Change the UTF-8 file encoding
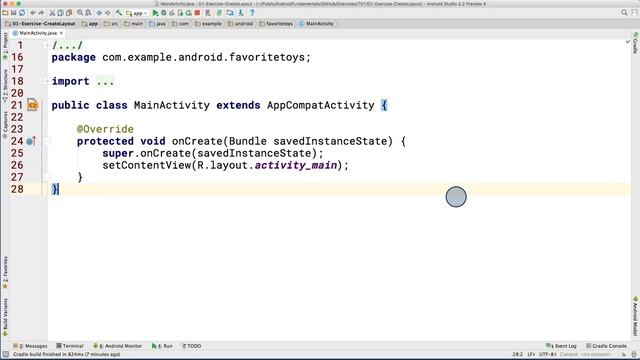 [x=547, y=355]
